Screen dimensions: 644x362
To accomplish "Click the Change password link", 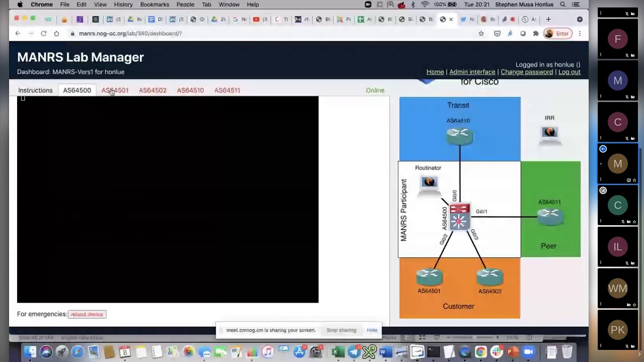I will click(x=527, y=72).
